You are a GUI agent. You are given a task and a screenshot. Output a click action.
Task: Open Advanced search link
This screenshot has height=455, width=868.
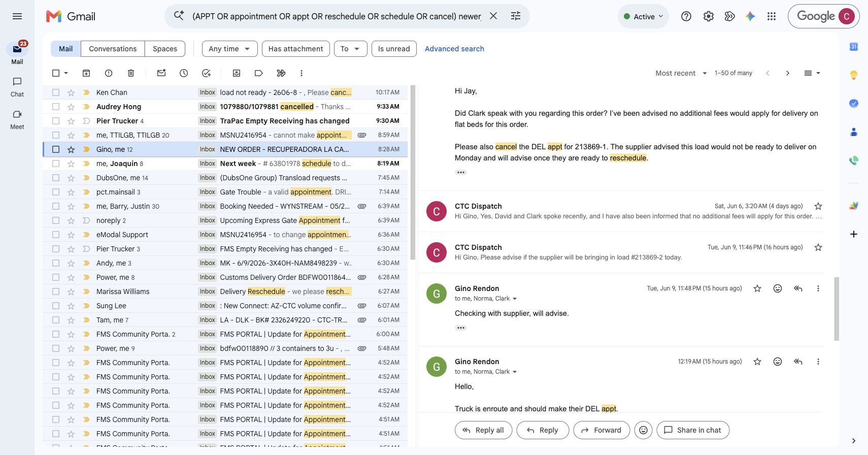454,49
